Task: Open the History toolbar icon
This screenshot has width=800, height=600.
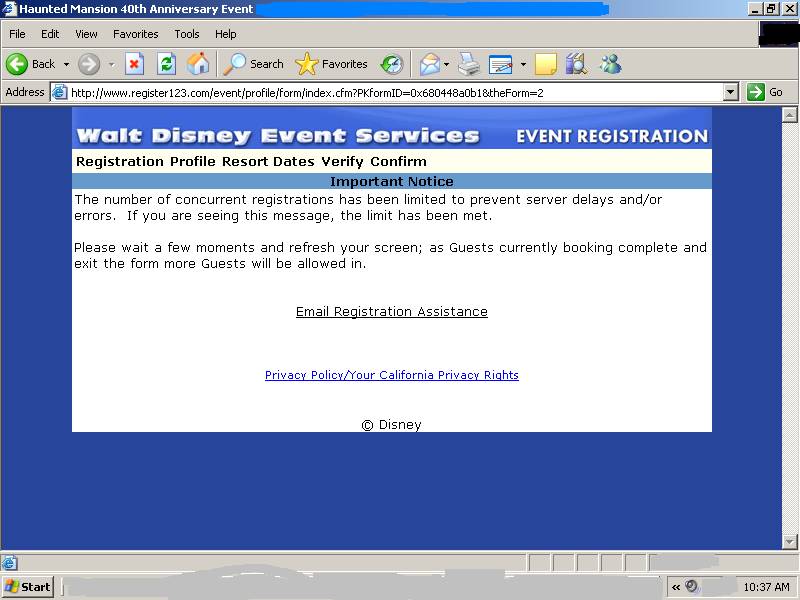Action: pos(392,64)
